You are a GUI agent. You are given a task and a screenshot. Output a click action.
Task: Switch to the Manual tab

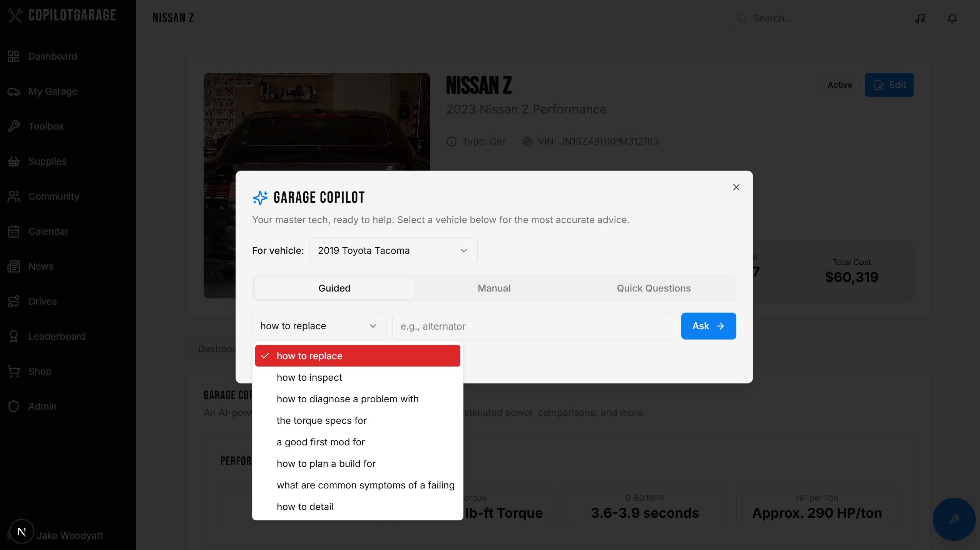494,288
